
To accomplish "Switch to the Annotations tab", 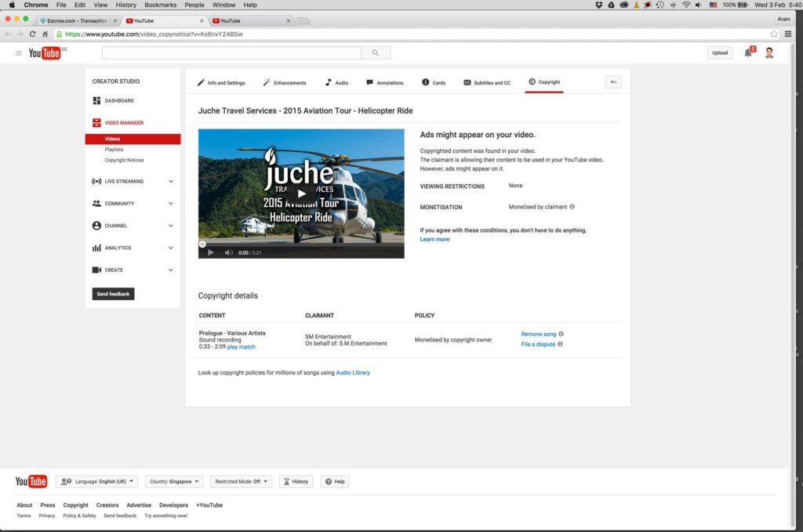I will coord(384,82).
